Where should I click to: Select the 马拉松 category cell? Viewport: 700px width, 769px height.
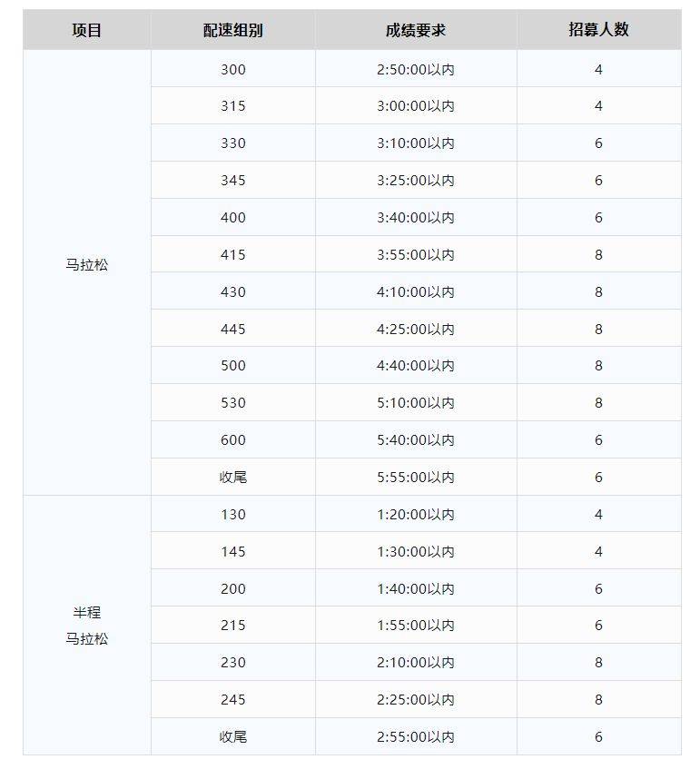click(x=87, y=266)
